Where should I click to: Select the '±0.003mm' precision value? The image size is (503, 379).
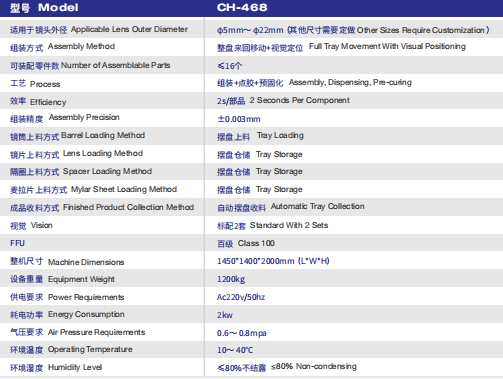tap(239, 119)
